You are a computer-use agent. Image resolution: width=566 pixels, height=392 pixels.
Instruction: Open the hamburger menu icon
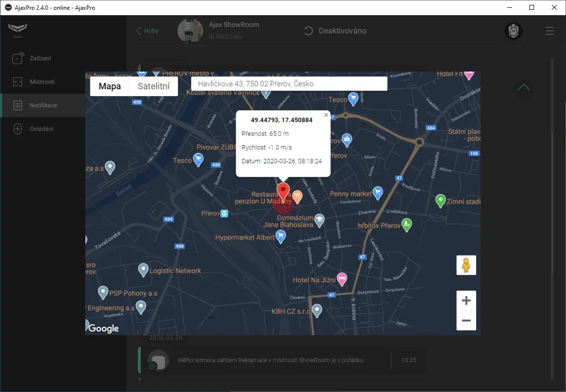(x=550, y=31)
